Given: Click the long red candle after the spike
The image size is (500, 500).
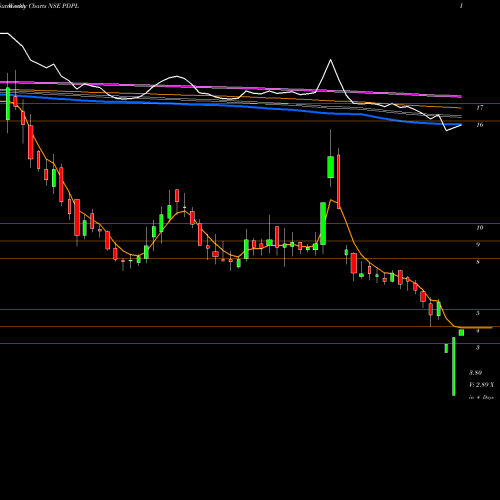Looking at the screenshot, I should click(339, 182).
